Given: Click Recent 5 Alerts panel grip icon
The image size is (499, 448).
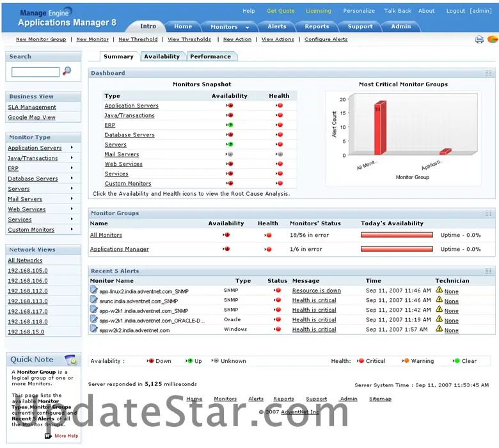Looking at the screenshot, I should click(488, 271).
